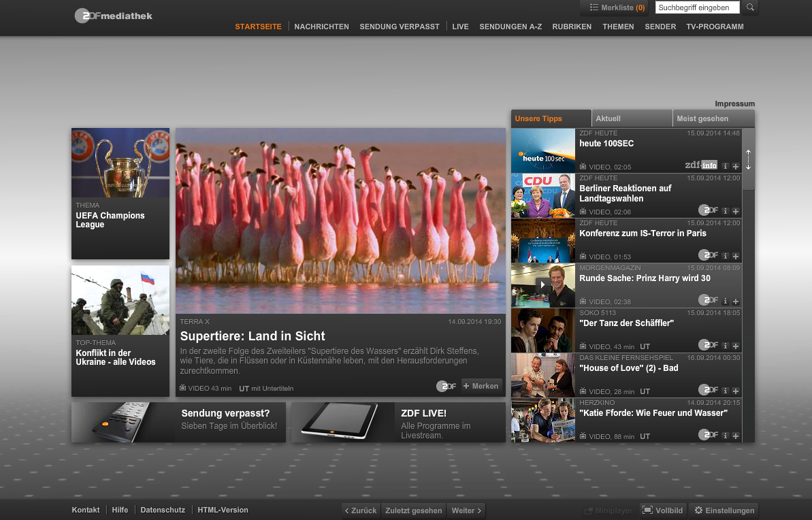Open UEFA Champions League thema thumbnail
The image size is (812, 520).
click(x=120, y=163)
